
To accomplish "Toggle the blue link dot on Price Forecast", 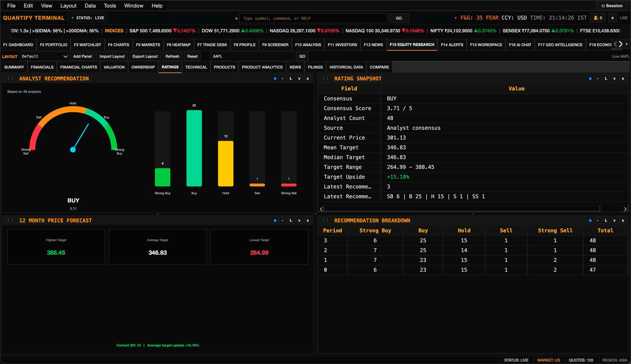I will click(275, 220).
